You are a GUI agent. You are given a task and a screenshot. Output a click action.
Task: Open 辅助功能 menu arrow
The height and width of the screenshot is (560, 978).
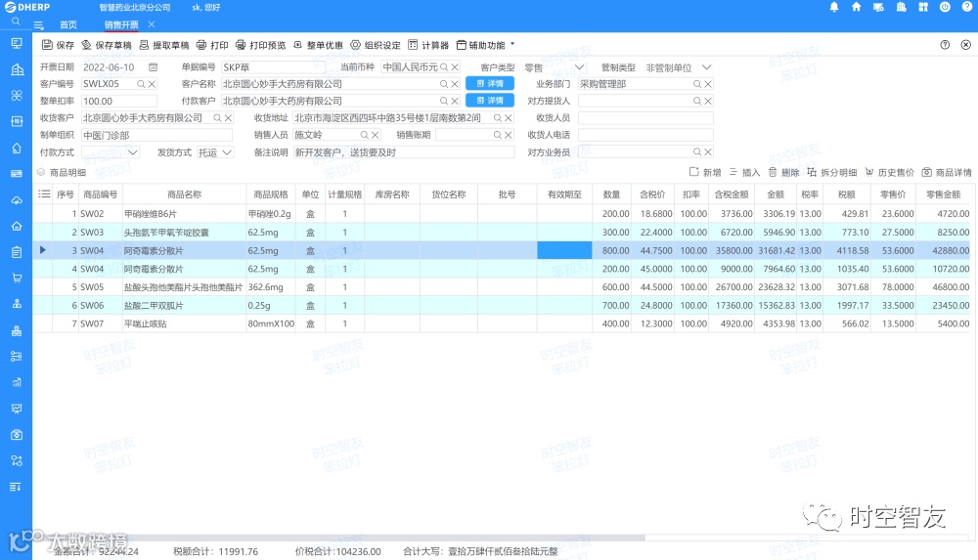click(x=512, y=44)
